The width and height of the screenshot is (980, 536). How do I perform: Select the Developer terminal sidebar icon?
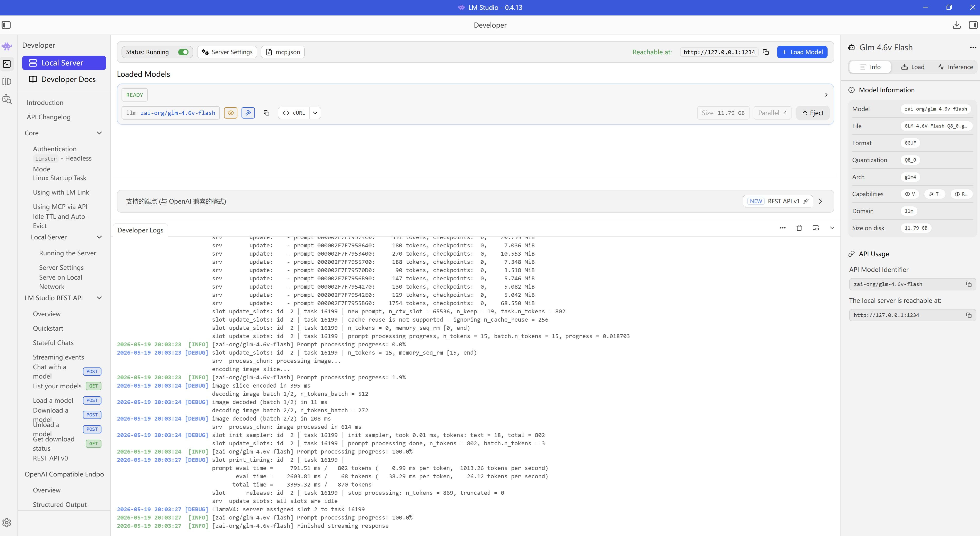point(7,64)
